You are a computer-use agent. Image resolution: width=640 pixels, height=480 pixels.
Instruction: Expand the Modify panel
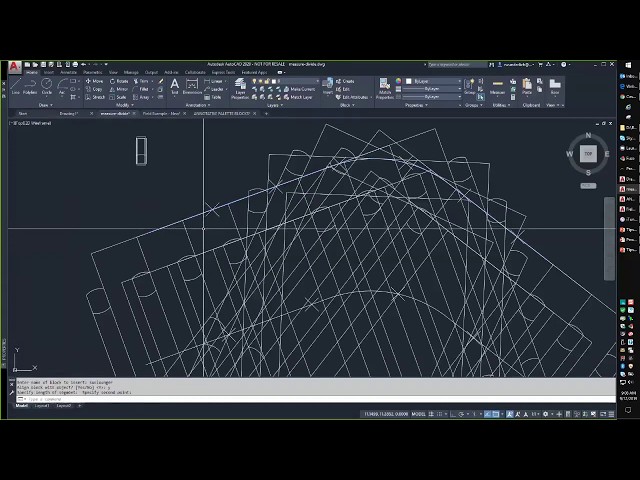coord(125,105)
